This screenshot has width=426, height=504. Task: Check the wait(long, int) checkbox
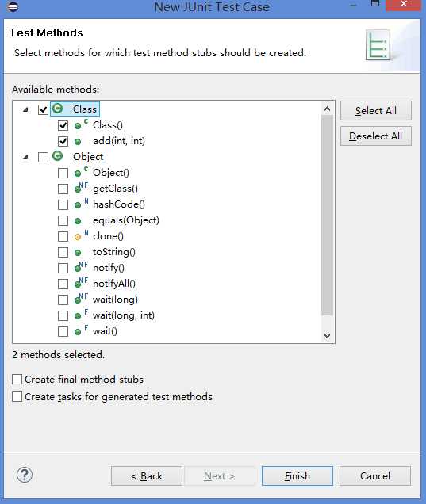tap(63, 315)
